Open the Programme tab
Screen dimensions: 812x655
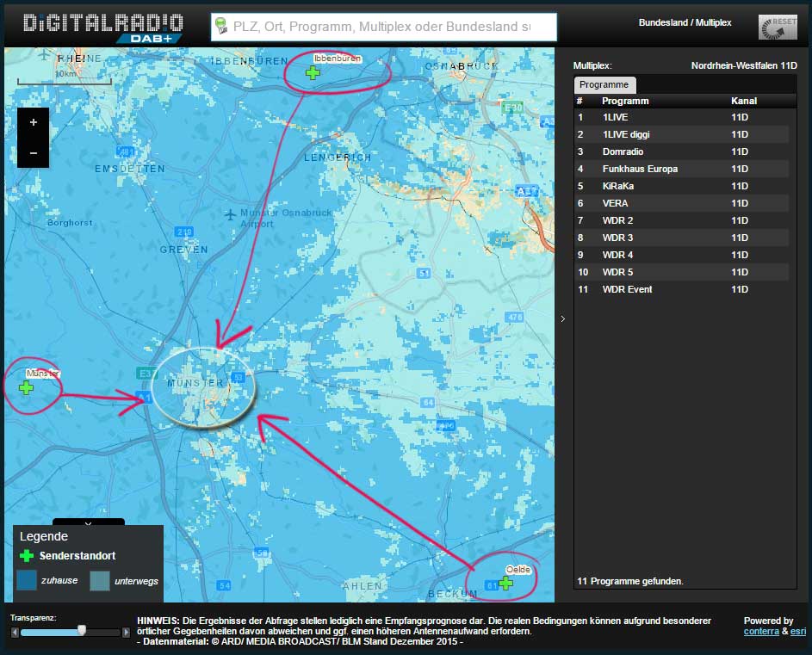click(x=604, y=84)
